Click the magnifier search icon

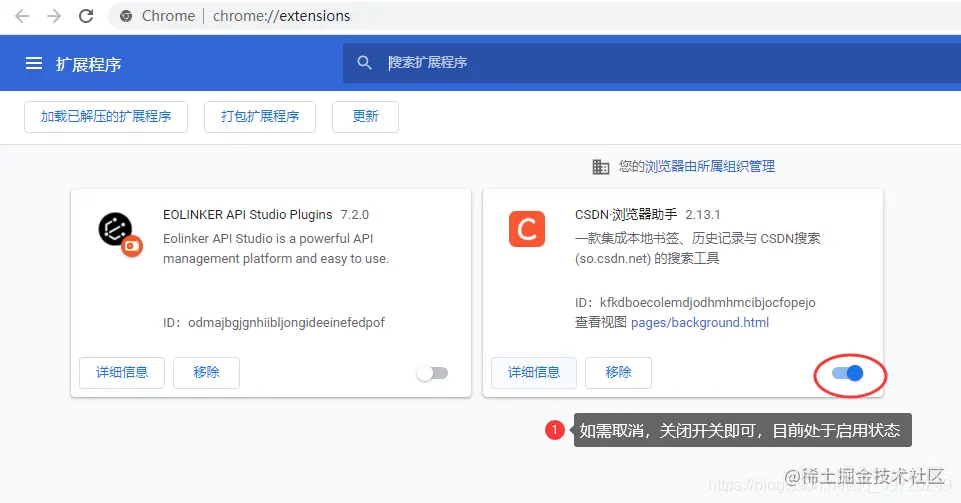(365, 62)
